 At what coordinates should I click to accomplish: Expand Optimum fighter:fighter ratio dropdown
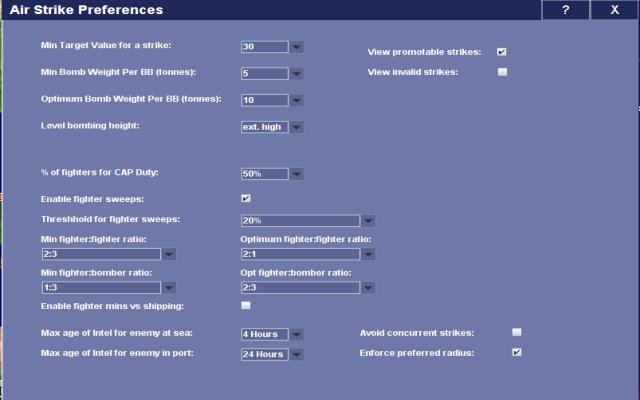[x=369, y=255]
